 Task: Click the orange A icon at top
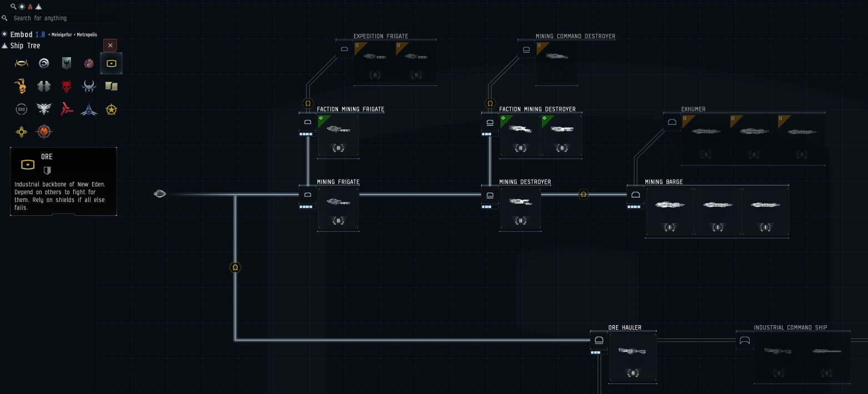[x=31, y=7]
